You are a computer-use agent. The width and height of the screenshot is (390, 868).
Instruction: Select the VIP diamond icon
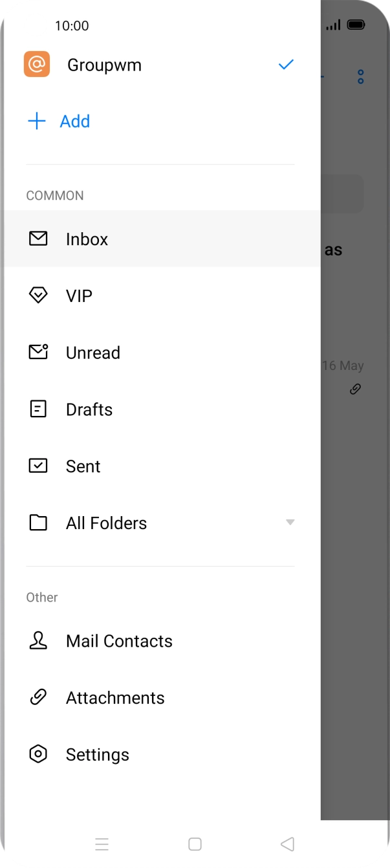click(x=38, y=296)
